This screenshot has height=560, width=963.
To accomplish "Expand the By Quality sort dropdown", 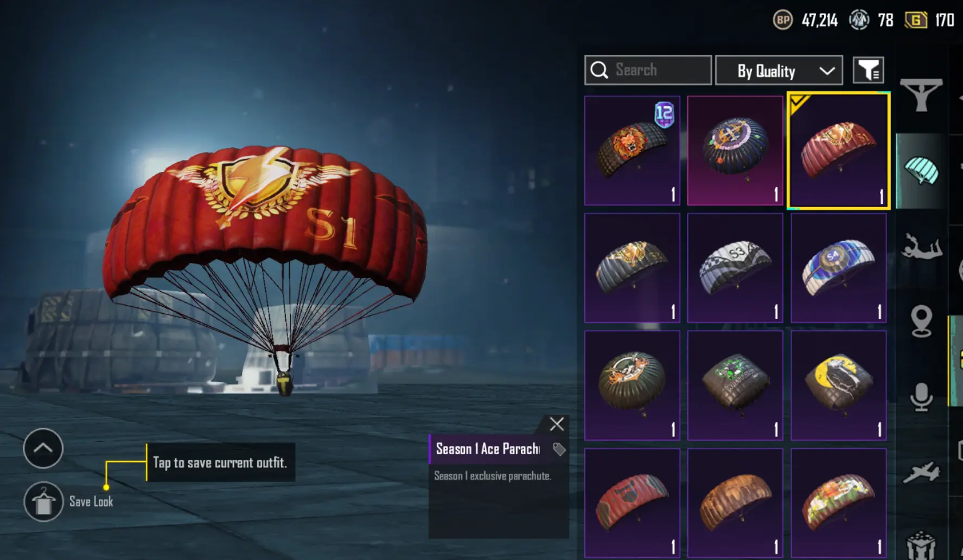I will pos(779,70).
